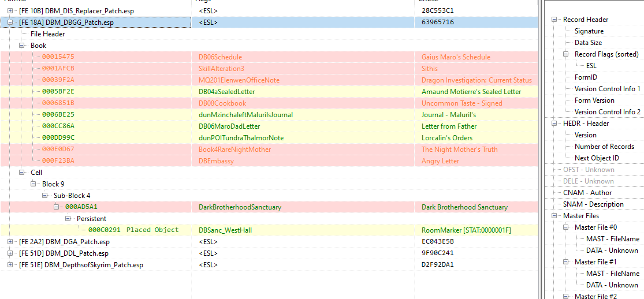
Task: Select CNAM - Author field
Action: pos(587,193)
